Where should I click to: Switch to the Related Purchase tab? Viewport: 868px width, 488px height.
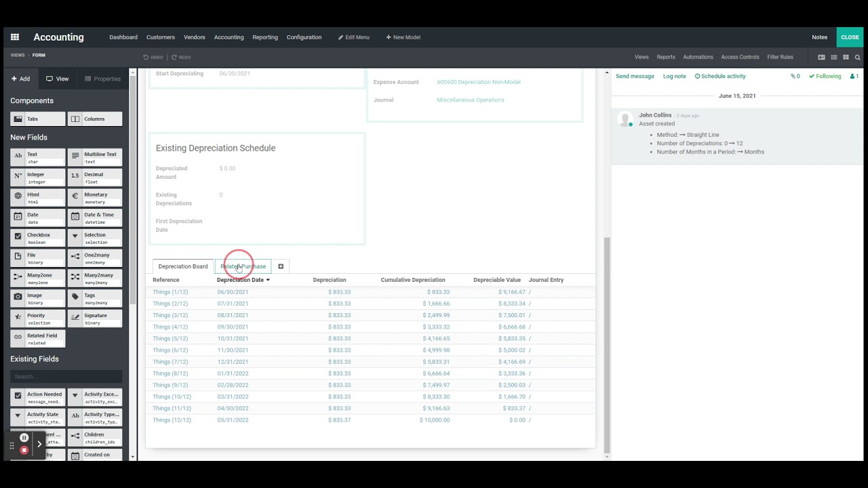tap(243, 266)
